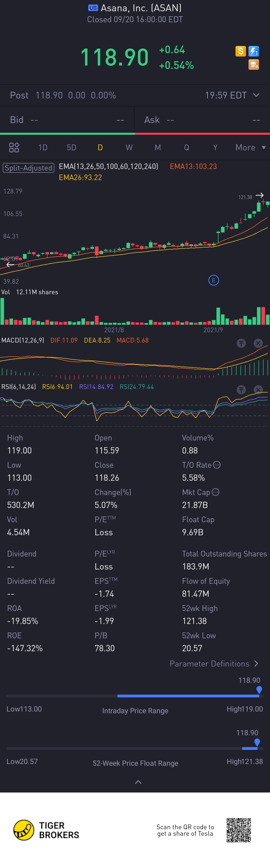The image size is (270, 868).
Task: Tap the P/B value 78.30
Action: coord(104,648)
